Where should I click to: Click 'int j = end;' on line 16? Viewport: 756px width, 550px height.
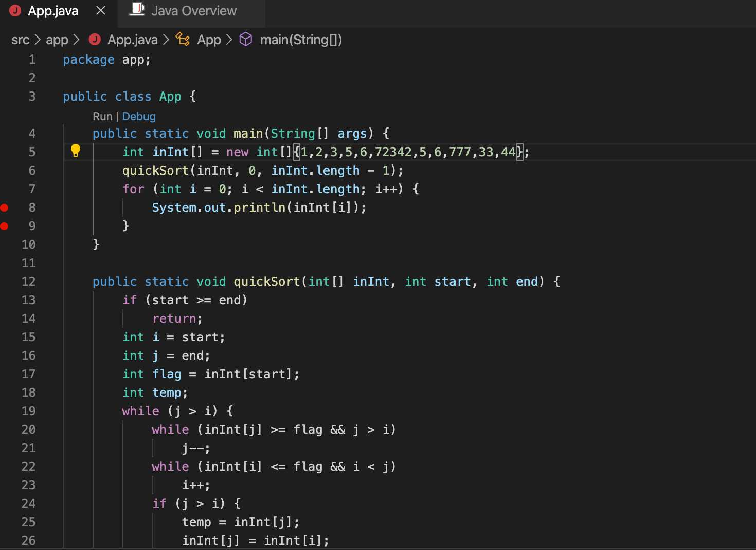click(x=166, y=356)
